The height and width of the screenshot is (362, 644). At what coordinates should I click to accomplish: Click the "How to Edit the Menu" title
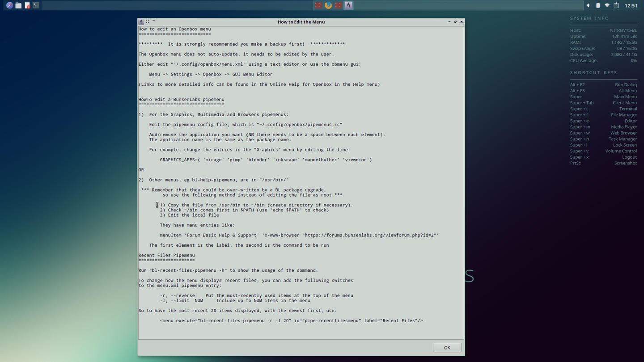tap(301, 21)
